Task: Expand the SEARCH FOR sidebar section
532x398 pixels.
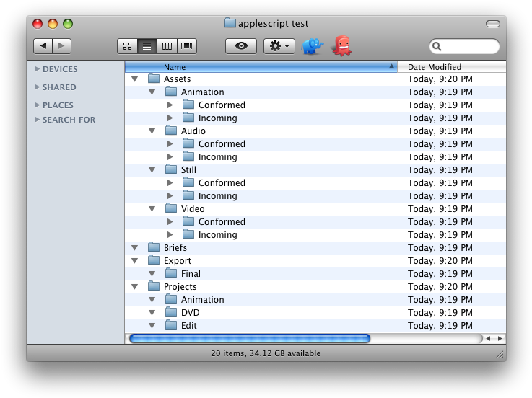Action: click(x=37, y=120)
